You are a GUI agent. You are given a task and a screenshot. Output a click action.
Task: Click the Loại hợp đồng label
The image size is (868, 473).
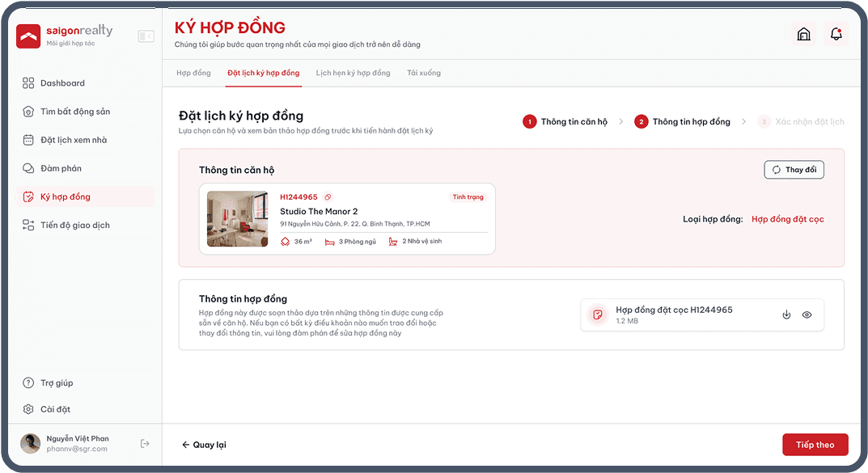(713, 219)
